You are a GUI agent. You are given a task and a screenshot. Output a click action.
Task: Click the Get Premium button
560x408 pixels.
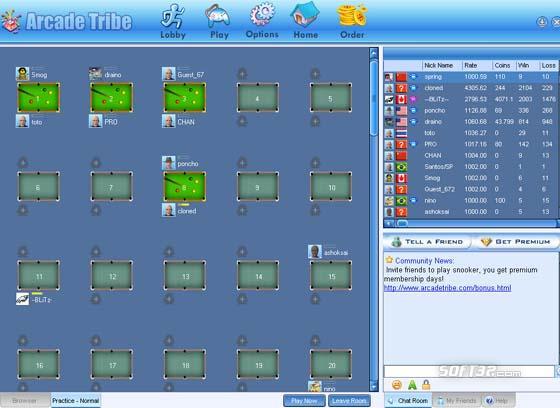coord(516,242)
